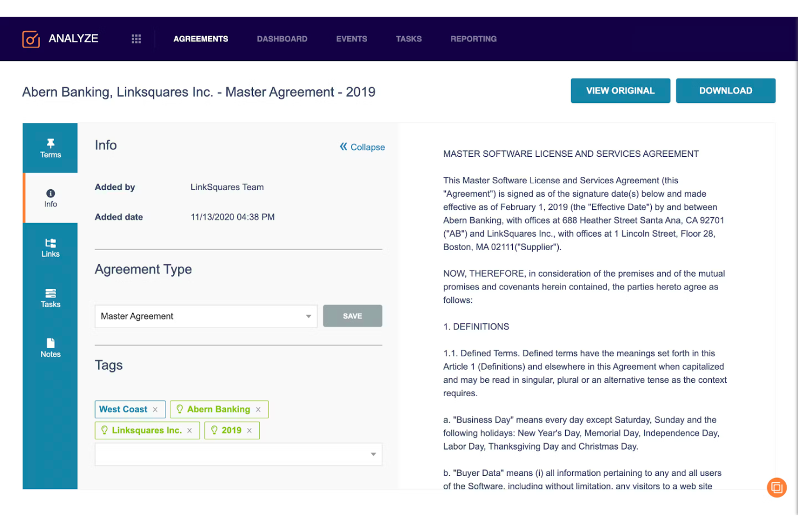Click the lightbulb on the Abern Banking tag
Viewport: 798px width, 532px height.
180,409
